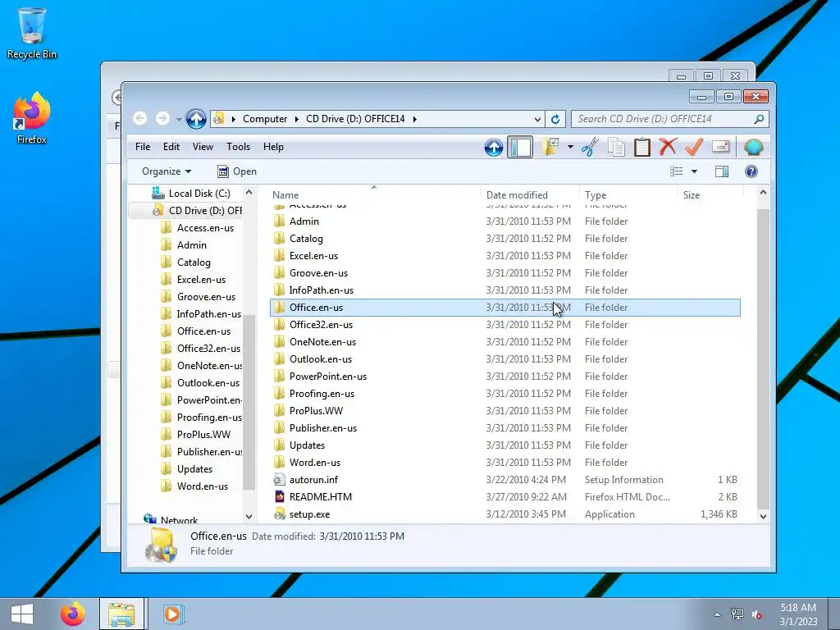This screenshot has width=840, height=630.
Task: Click the globe toolbar icon
Action: click(753, 147)
